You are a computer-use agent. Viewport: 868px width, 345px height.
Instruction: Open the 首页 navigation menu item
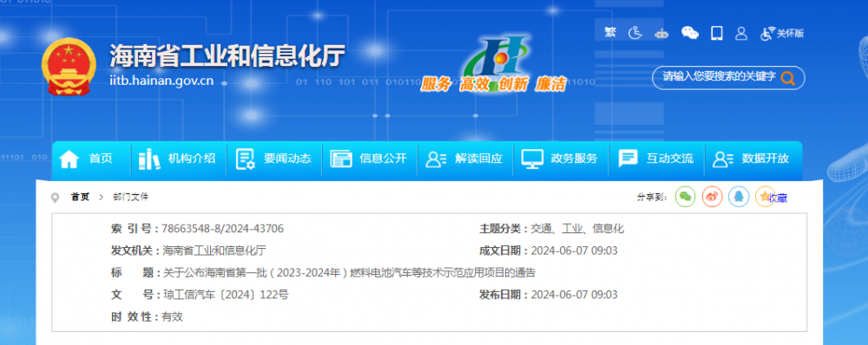(86, 159)
